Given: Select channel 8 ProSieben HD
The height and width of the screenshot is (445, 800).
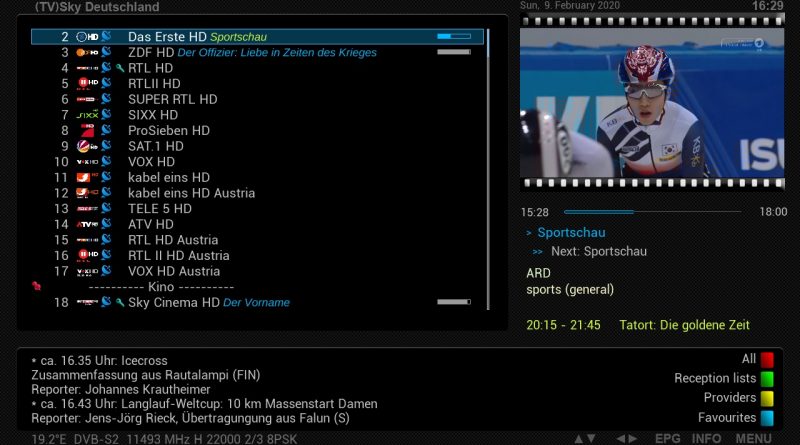Looking at the screenshot, I should click(x=257, y=131).
